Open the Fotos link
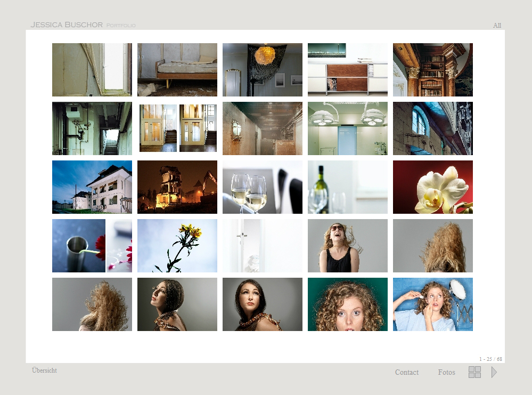The height and width of the screenshot is (395, 532). pos(446,372)
